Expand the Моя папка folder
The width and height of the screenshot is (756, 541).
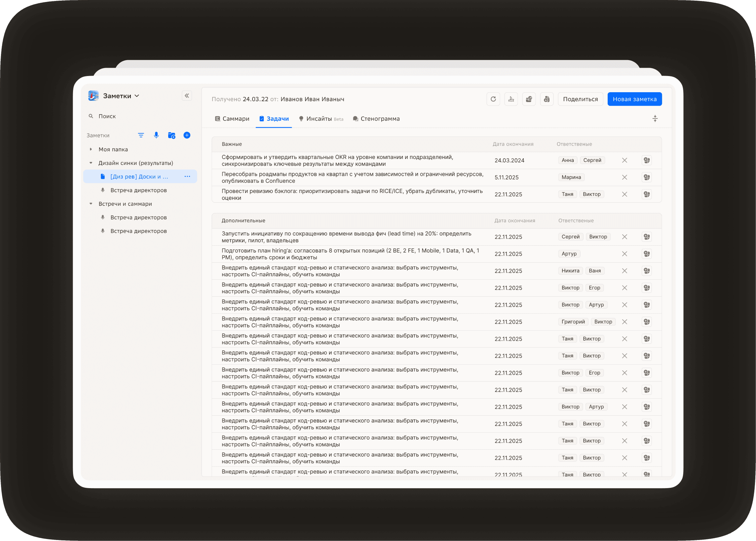coord(91,149)
